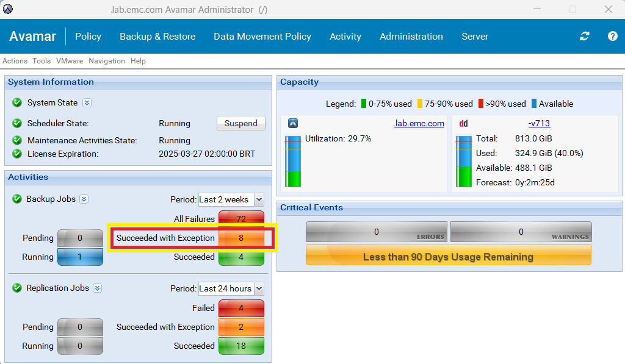The image size is (625, 364).
Task: Click Replication Jobs Pending count 0
Action: (80, 327)
